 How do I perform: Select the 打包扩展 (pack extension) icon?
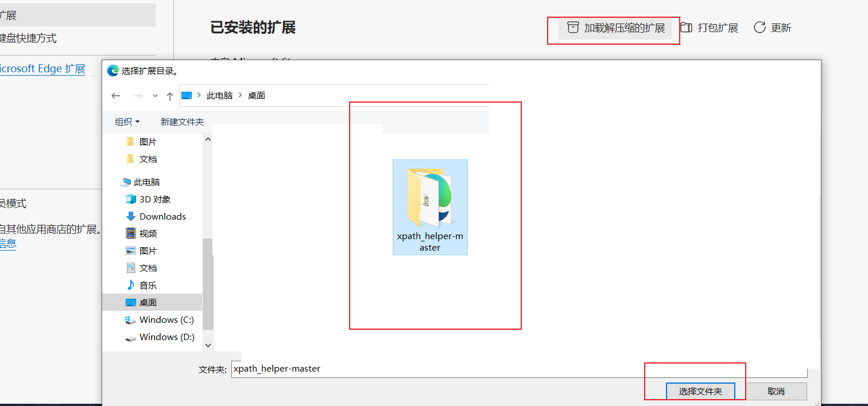pos(687,27)
